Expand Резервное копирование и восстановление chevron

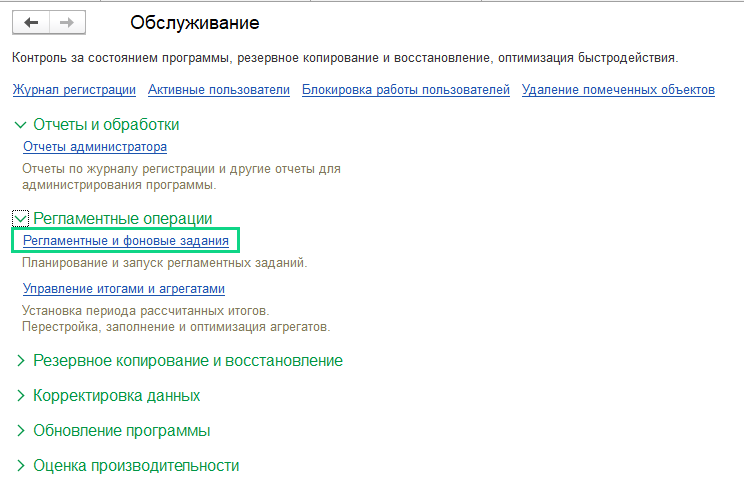pos(20,361)
